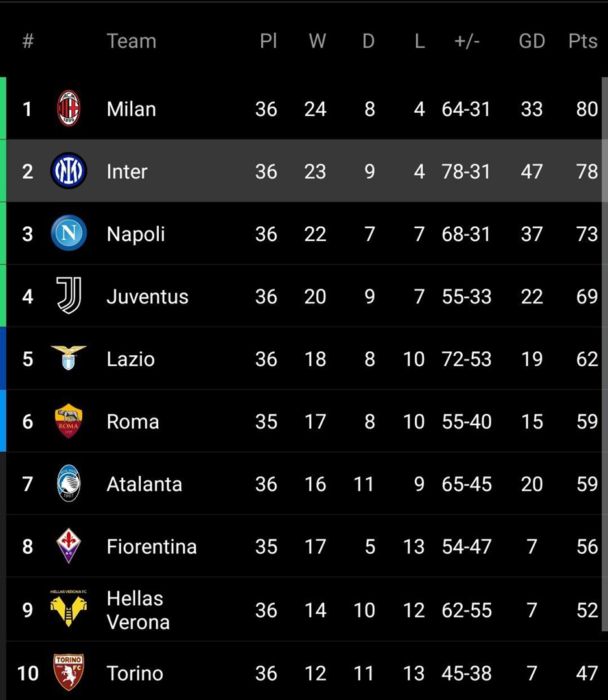Click the W column header
This screenshot has width=608, height=700.
point(318,41)
